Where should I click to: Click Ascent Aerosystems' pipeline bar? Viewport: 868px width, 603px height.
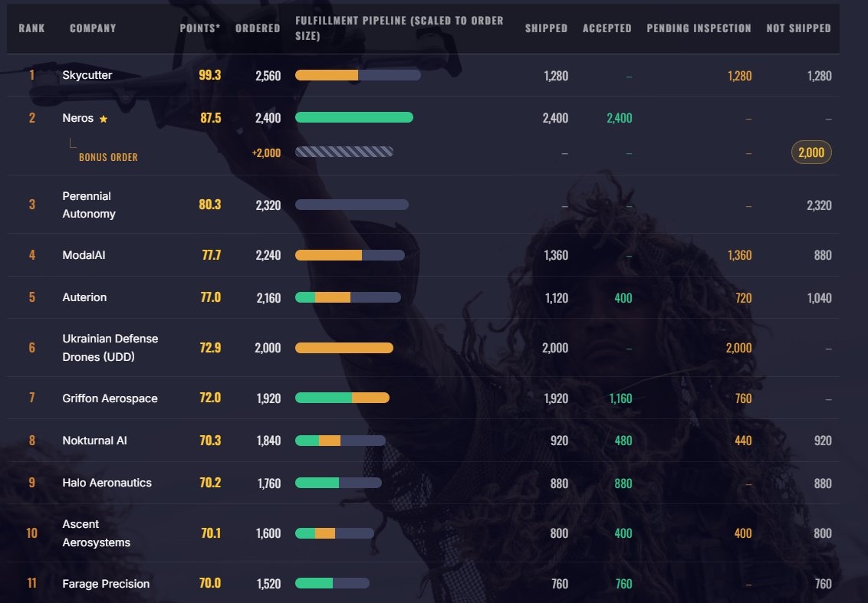coord(334,533)
